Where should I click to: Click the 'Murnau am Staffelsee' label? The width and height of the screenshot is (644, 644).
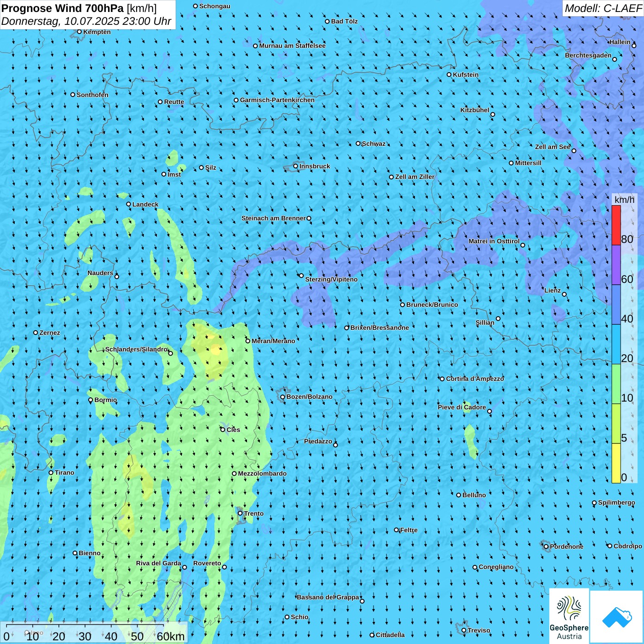coord(292,46)
